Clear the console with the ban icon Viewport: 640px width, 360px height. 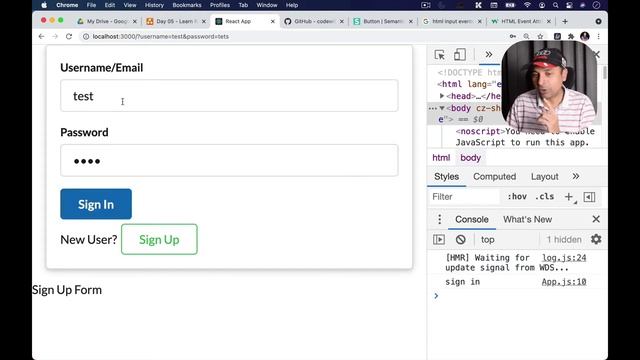(460, 240)
